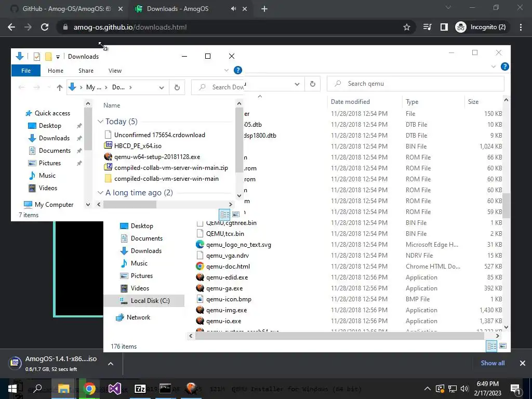Screen dimensions: 532x399
Task: Open taskbar search magnifier
Action: point(37,389)
